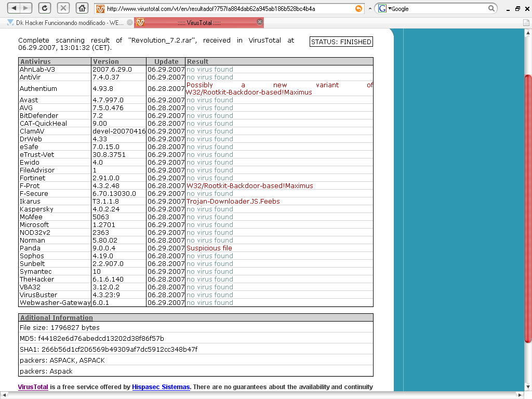Go back with the left arrow button
This screenshot has width=532, height=399.
pyautogui.click(x=14, y=8)
